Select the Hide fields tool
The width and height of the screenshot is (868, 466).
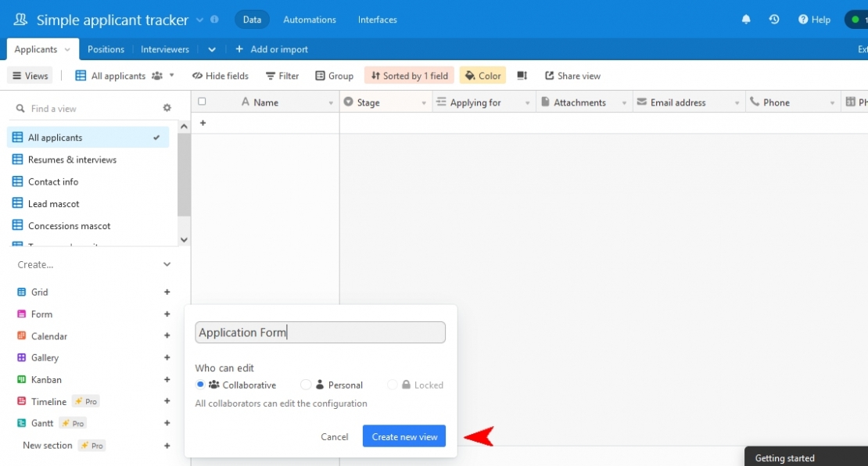point(220,75)
